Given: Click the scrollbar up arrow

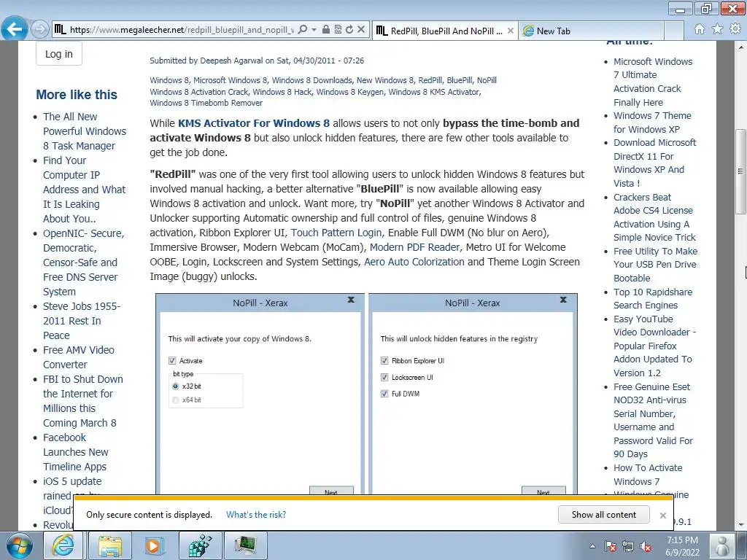Looking at the screenshot, I should (x=740, y=47).
